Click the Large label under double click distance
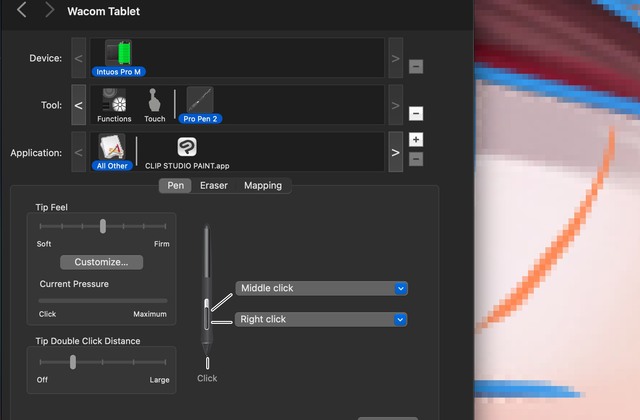This screenshot has width=640, height=420. point(159,380)
